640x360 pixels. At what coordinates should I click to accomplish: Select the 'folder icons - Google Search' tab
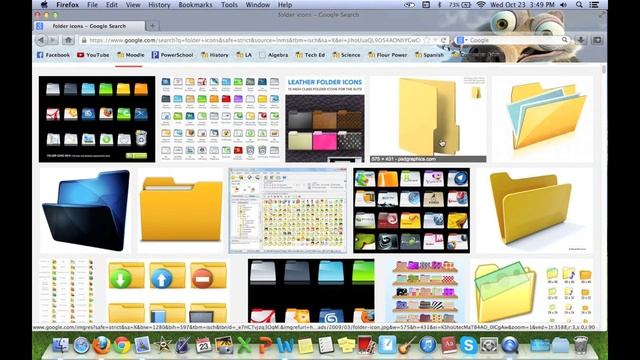click(x=89, y=26)
